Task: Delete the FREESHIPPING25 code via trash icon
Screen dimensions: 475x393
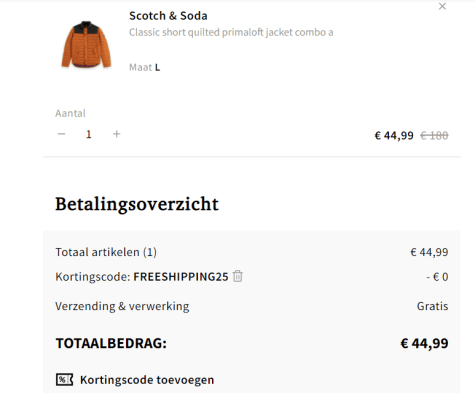Action: [238, 276]
